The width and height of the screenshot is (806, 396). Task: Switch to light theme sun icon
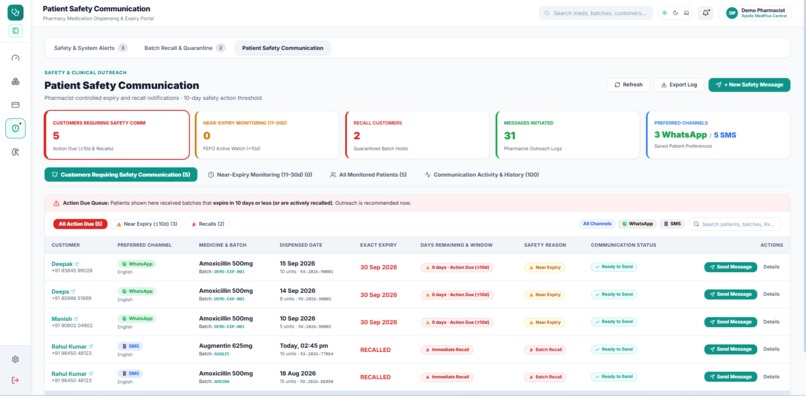pyautogui.click(x=665, y=13)
